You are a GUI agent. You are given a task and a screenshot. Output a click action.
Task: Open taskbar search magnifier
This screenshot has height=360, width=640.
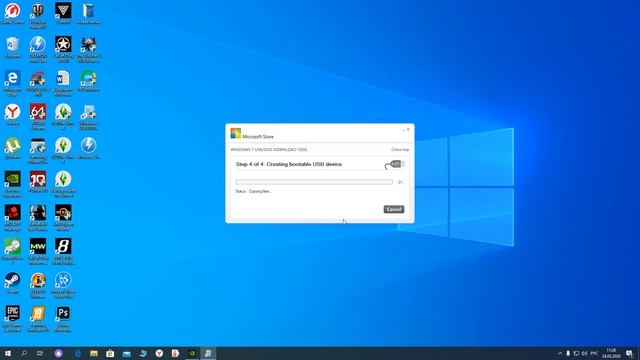(24, 353)
